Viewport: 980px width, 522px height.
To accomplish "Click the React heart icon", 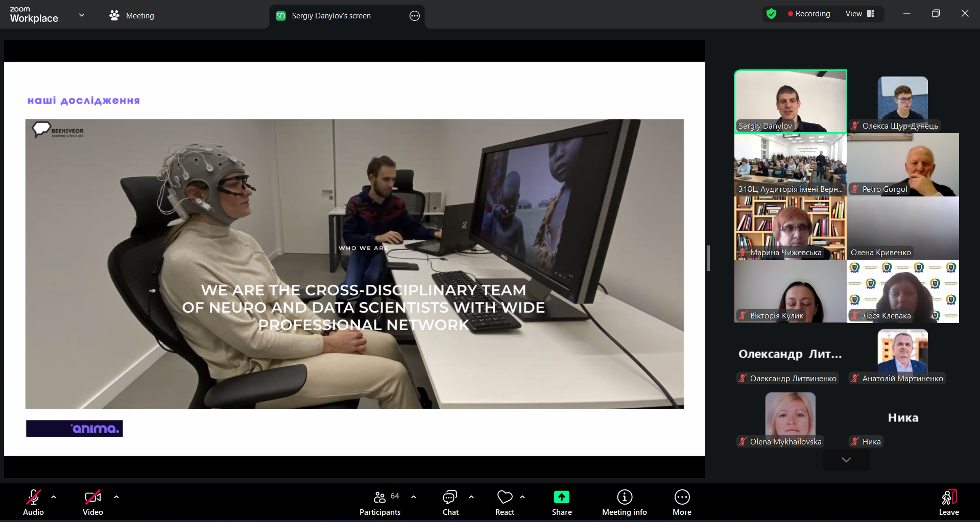I will click(x=505, y=498).
